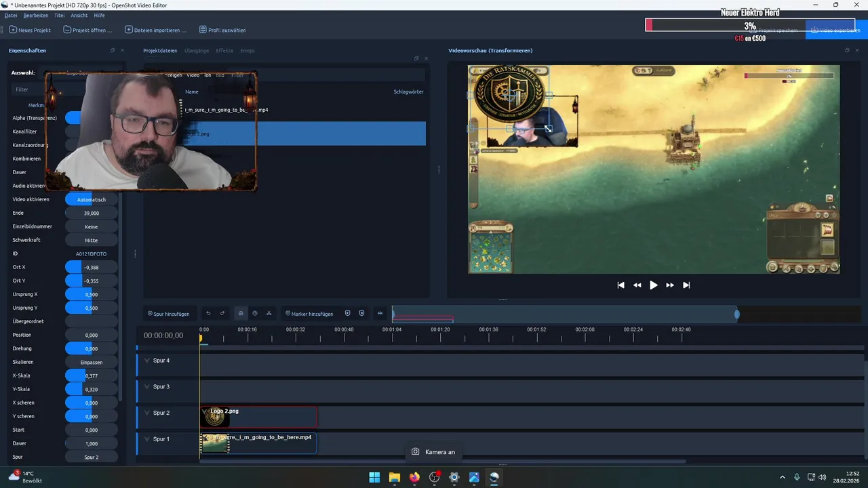Image resolution: width=868 pixels, height=488 pixels.
Task: Click the Ende value 39,000
Action: tap(91, 213)
